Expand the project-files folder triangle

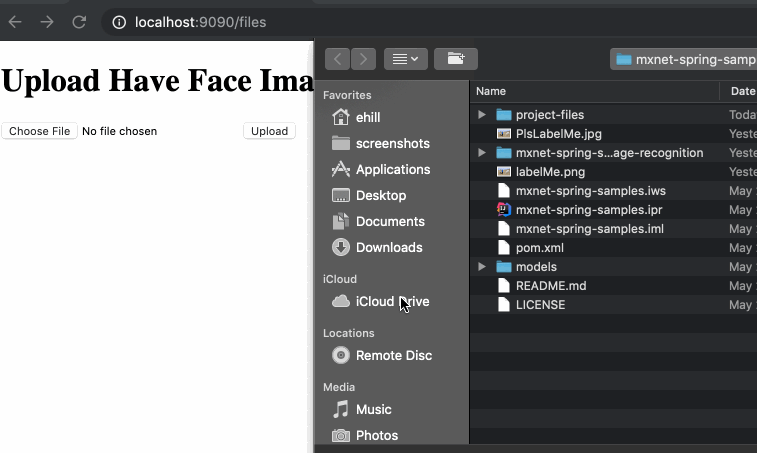[x=482, y=114]
